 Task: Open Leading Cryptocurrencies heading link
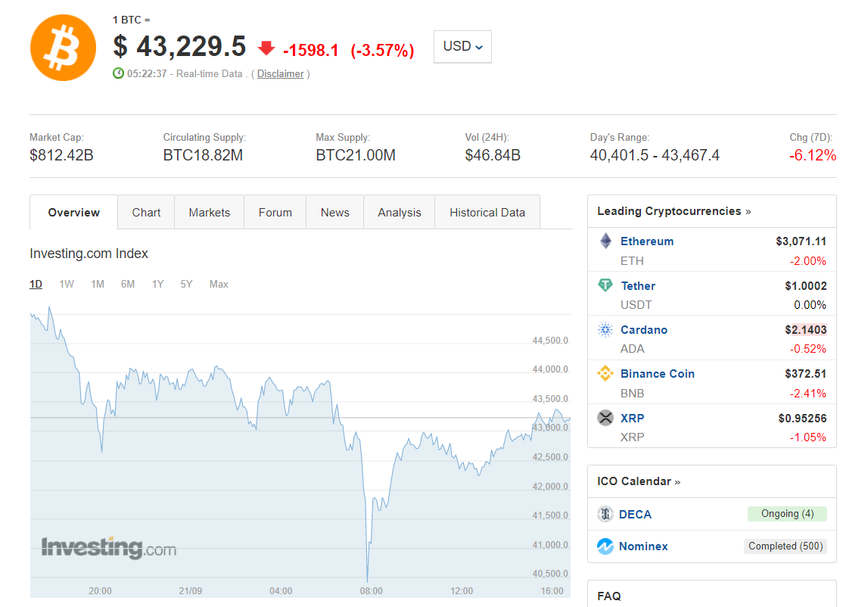pyautogui.click(x=674, y=211)
